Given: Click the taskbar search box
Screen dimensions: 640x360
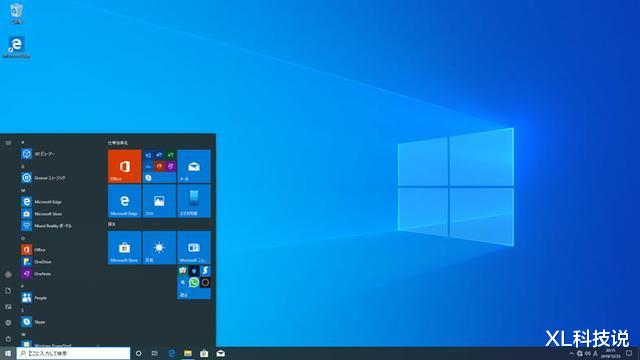Looking at the screenshot, I should 73,353.
